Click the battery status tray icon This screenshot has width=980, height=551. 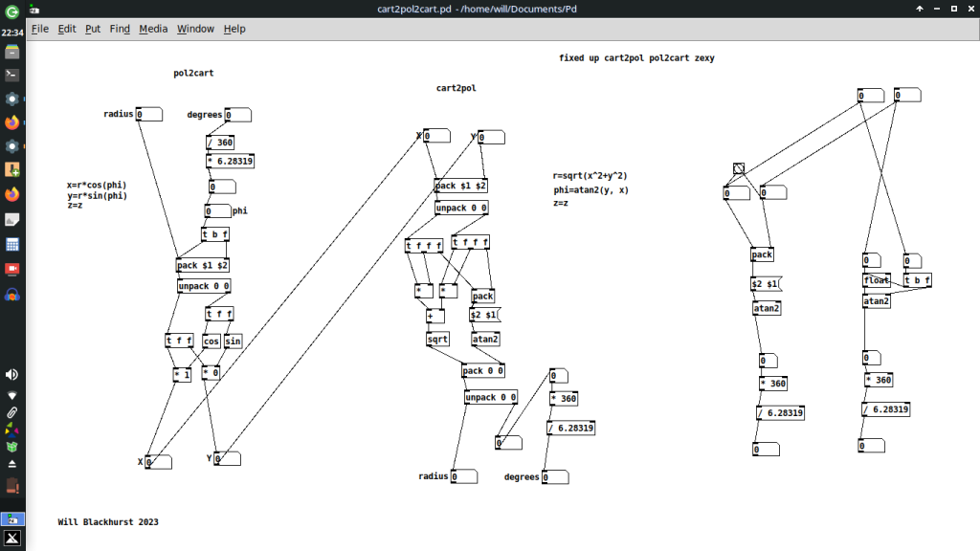[11, 485]
